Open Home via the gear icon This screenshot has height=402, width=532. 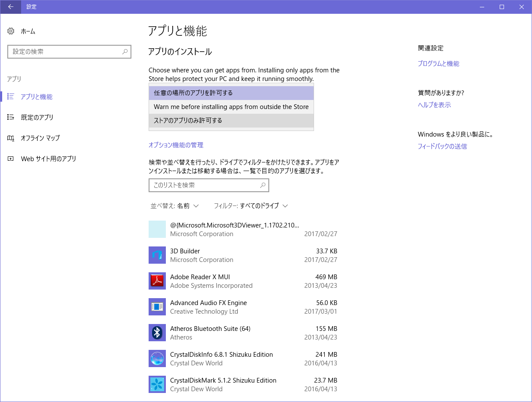[x=11, y=31]
